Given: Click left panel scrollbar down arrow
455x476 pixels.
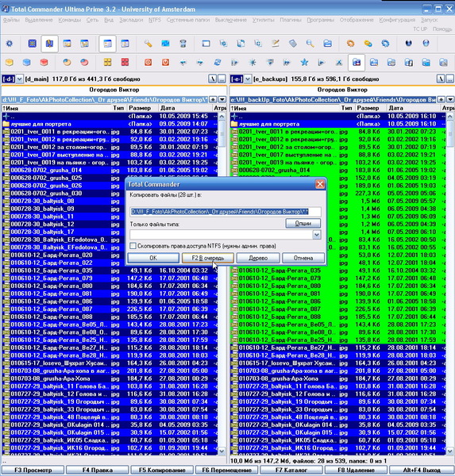Looking at the screenshot, I should pos(222,451).
